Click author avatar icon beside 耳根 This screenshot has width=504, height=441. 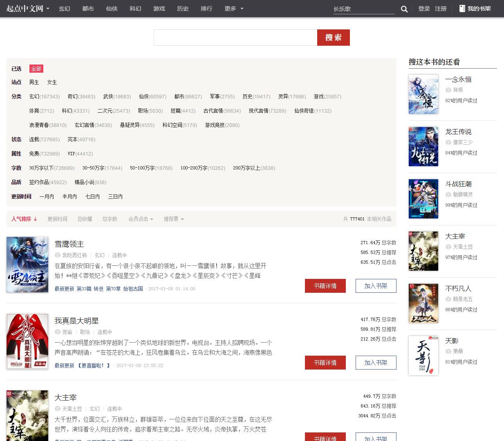point(448,90)
